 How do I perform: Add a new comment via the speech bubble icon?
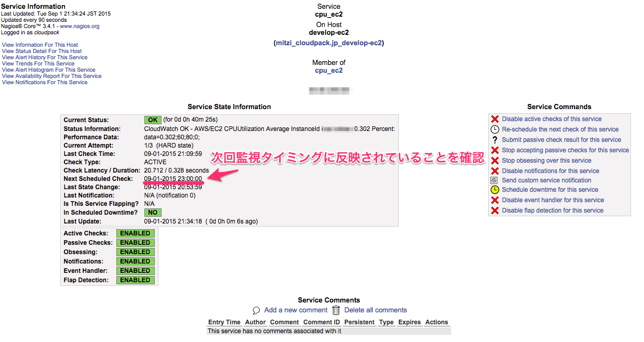[256, 310]
